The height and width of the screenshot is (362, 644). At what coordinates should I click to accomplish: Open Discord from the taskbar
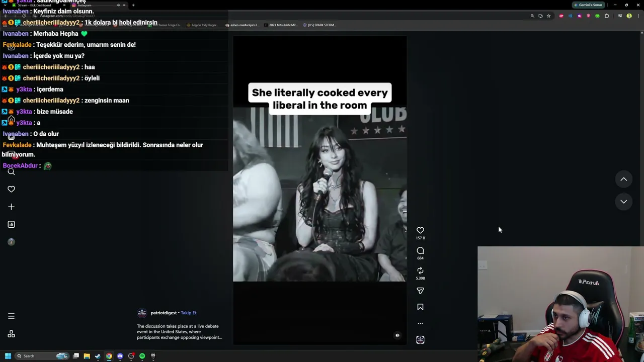(x=120, y=356)
